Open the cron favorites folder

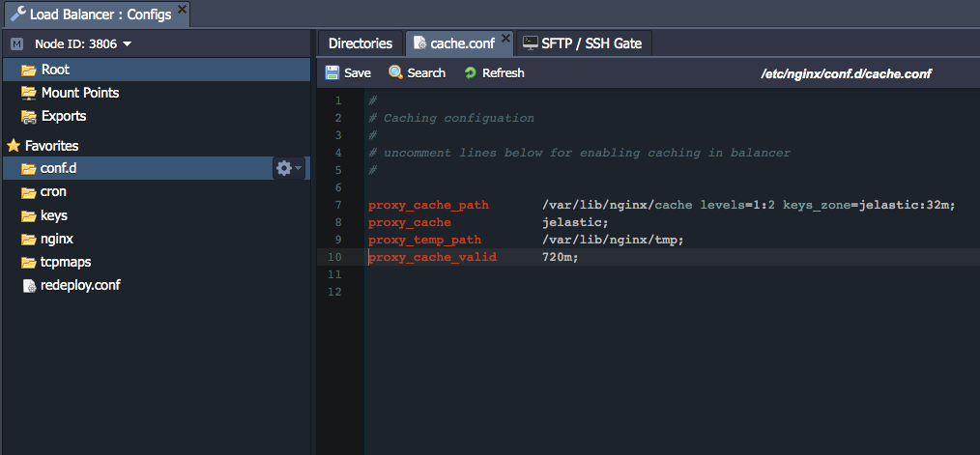point(53,191)
